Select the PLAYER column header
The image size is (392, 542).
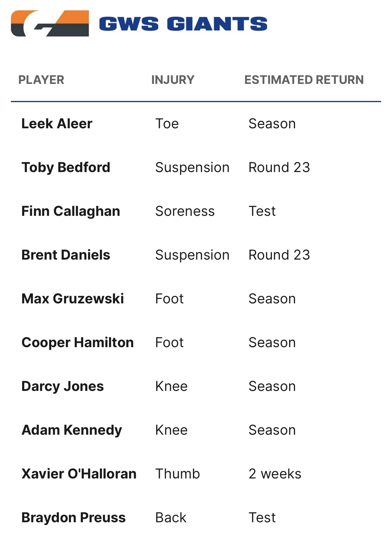(x=41, y=80)
